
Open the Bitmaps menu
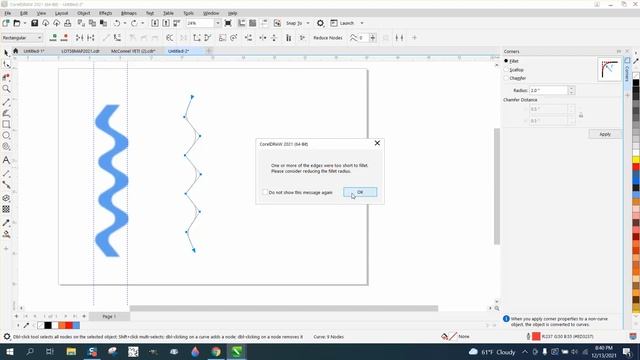(x=129, y=13)
